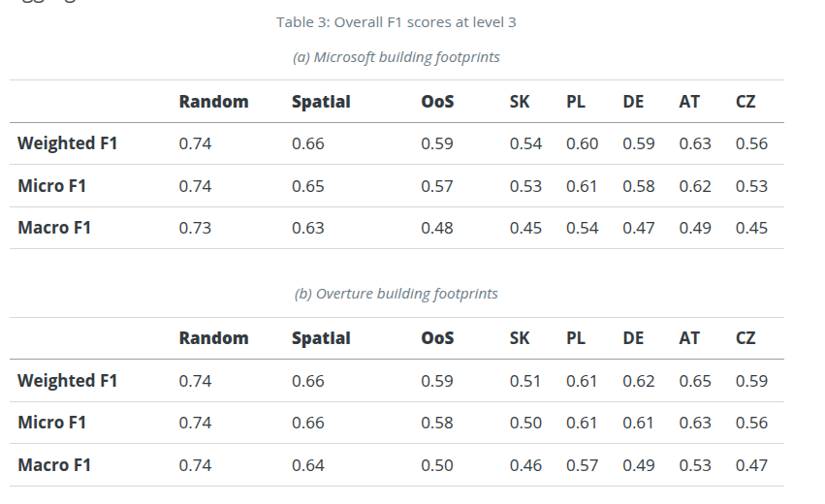Click the PL column header in Microsoft table
Screen dimensions: 825x504
click(576, 101)
